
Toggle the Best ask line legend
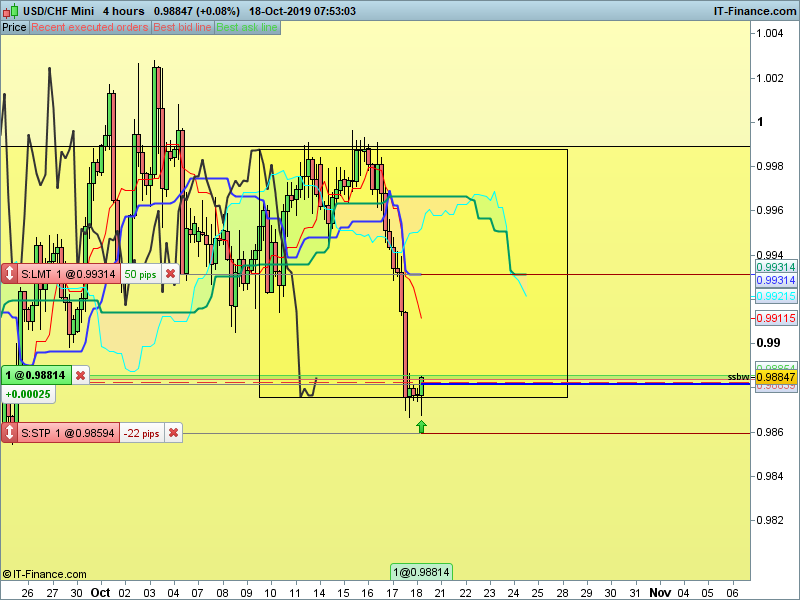(x=247, y=28)
